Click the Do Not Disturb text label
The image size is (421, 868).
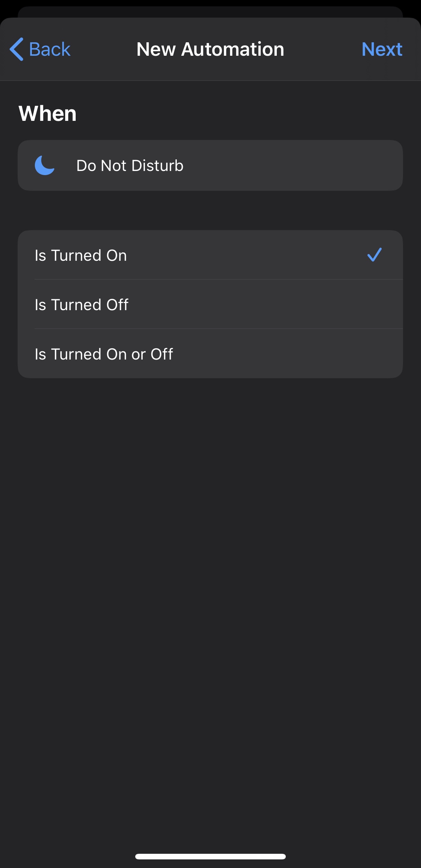[x=130, y=165]
